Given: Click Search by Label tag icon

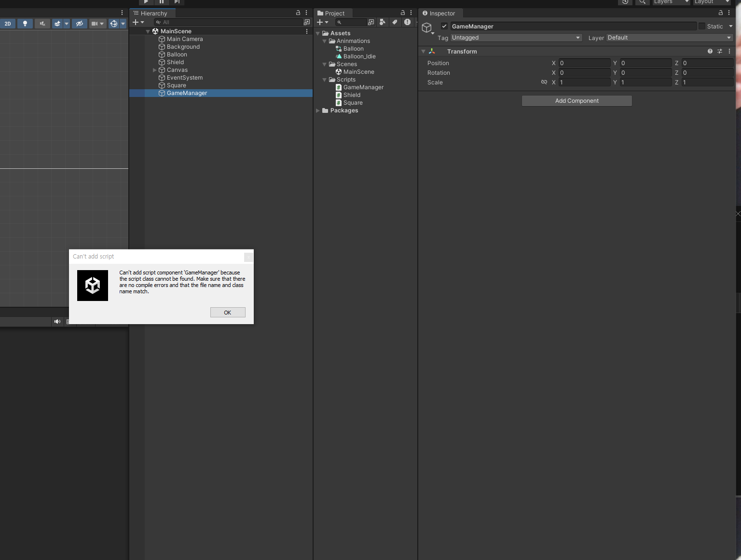Looking at the screenshot, I should pyautogui.click(x=395, y=22).
